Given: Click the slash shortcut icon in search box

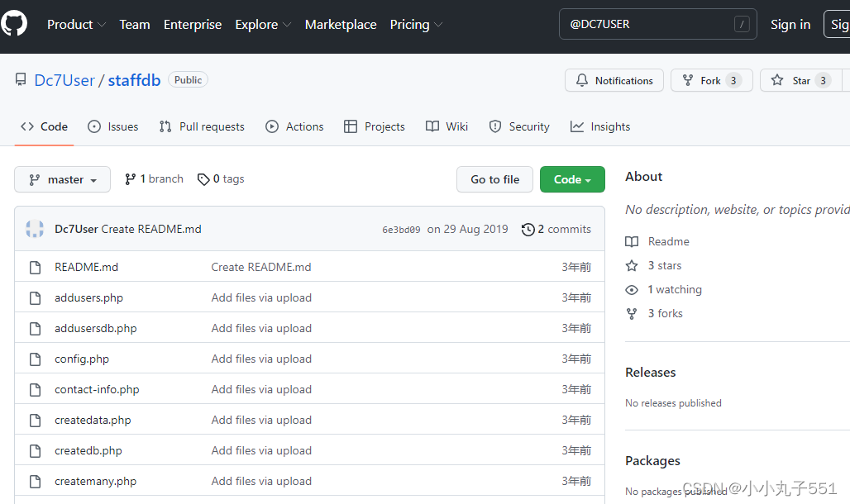Looking at the screenshot, I should [x=742, y=24].
